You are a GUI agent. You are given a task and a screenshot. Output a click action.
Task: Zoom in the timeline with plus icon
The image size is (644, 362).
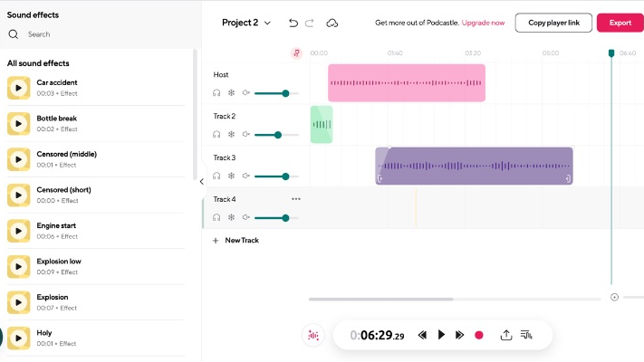[614, 297]
